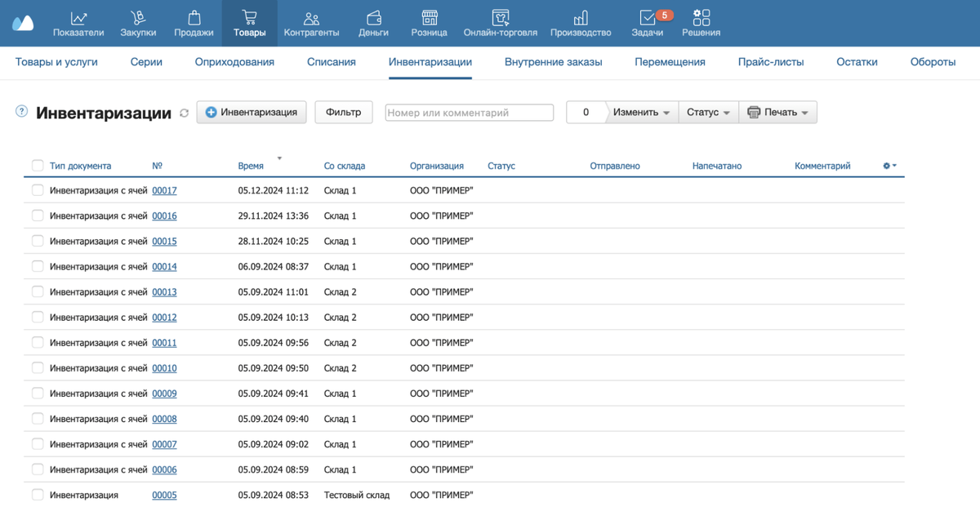This screenshot has width=980, height=507.
Task: Switch to the Перемещения tab
Action: 670,62
